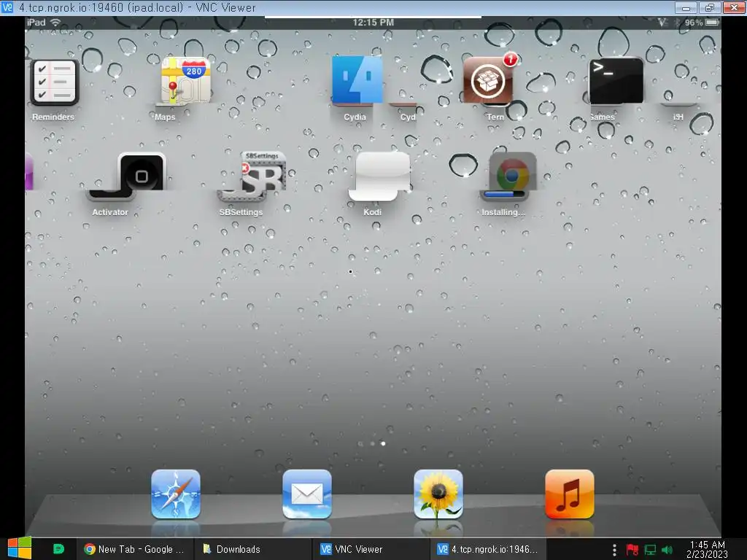Image resolution: width=747 pixels, height=560 pixels.
Task: Click the 96% battery percentage text
Action: coord(694,23)
